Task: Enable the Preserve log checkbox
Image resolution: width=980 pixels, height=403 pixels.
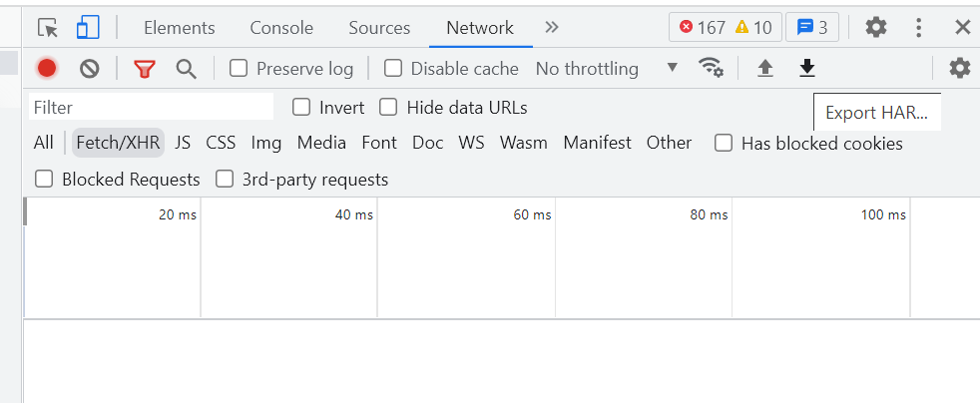Action: [239, 68]
